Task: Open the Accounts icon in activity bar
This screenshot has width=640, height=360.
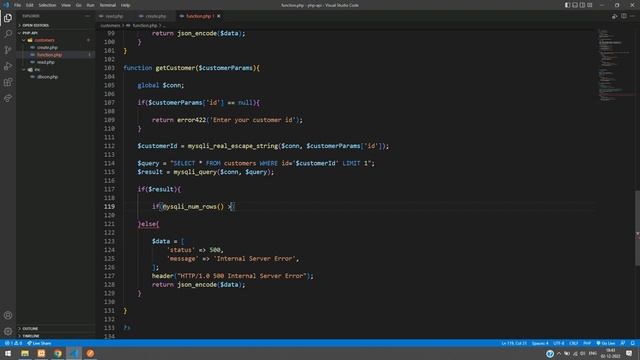Action: 8,315
